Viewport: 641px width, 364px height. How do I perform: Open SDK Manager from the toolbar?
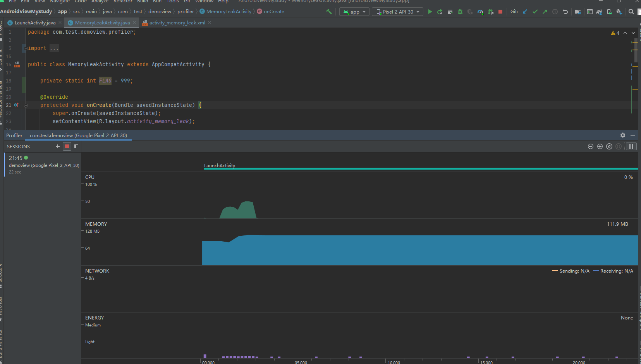pos(619,12)
